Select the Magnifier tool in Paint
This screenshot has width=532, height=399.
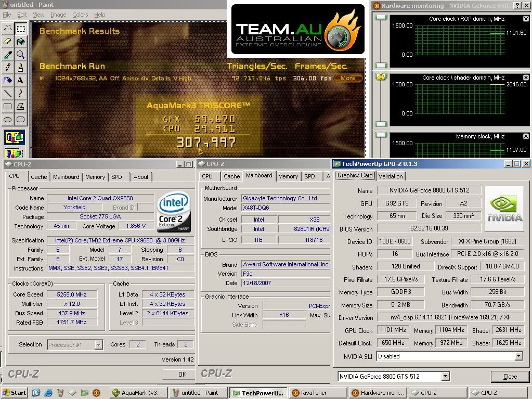(21, 55)
